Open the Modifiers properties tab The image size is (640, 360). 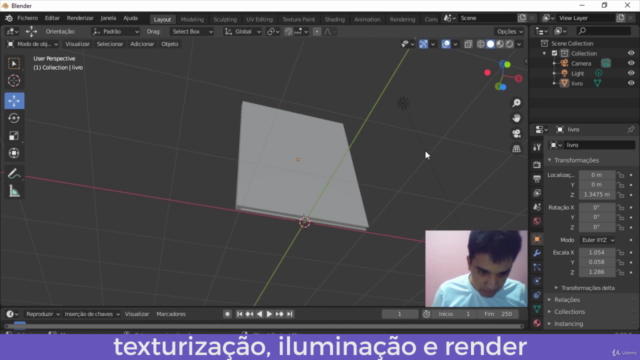click(x=537, y=253)
